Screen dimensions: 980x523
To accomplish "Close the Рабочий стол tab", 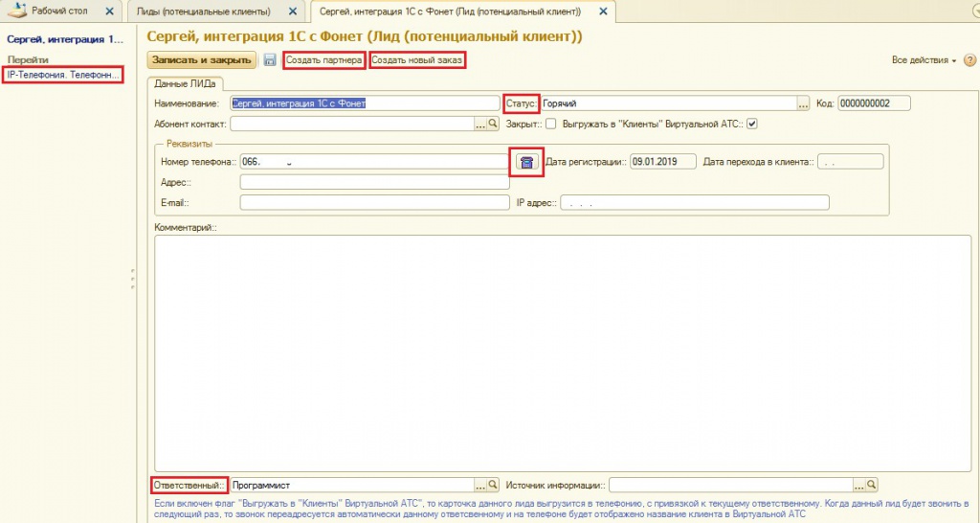I will click(110, 11).
